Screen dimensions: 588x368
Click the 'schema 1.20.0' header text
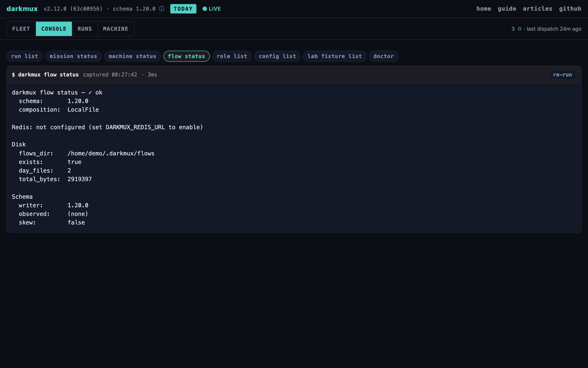click(134, 9)
